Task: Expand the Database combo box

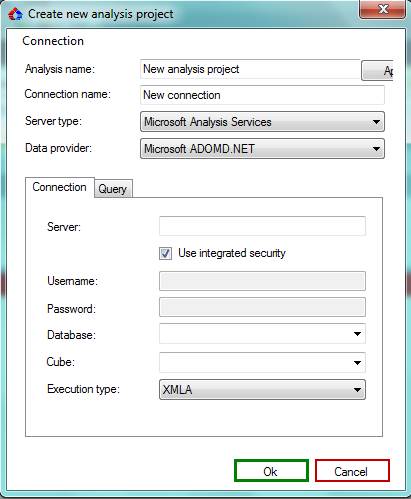Action: coord(262,333)
